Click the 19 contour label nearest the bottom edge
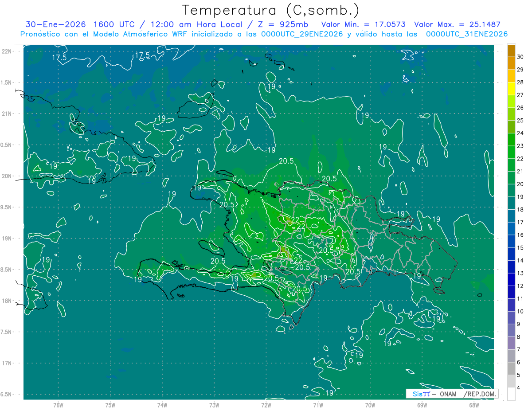This screenshot has width=532, height=411. (329, 393)
